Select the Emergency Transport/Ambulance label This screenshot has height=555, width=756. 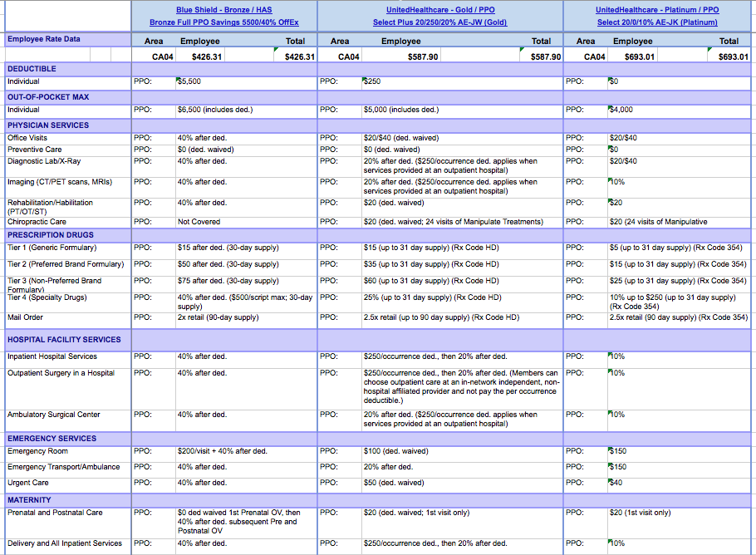68,470
